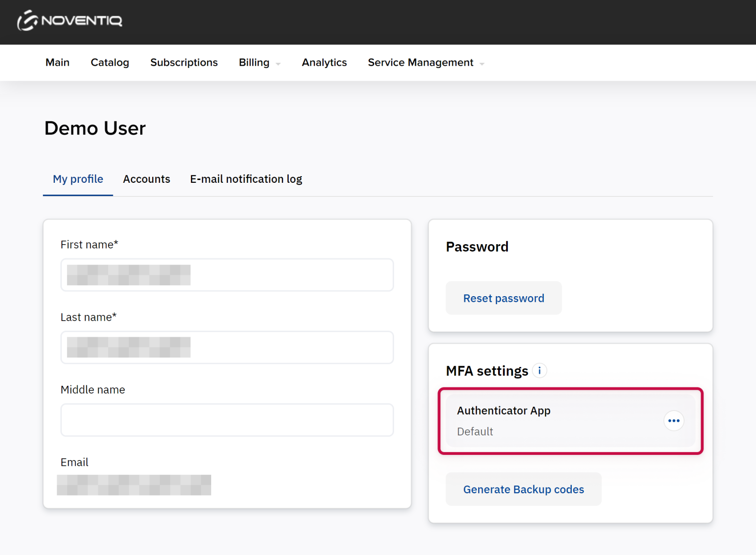Click the blurred Email address value

tap(134, 485)
